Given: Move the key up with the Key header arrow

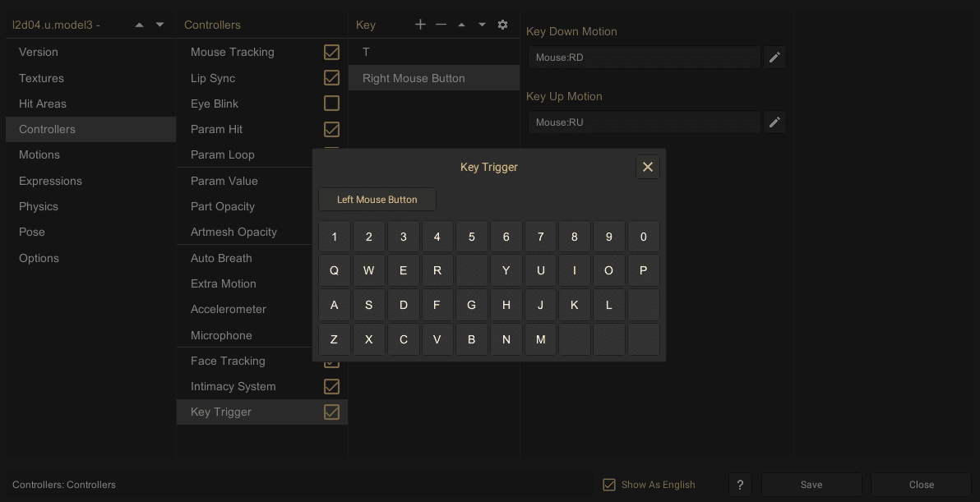Looking at the screenshot, I should click(461, 25).
